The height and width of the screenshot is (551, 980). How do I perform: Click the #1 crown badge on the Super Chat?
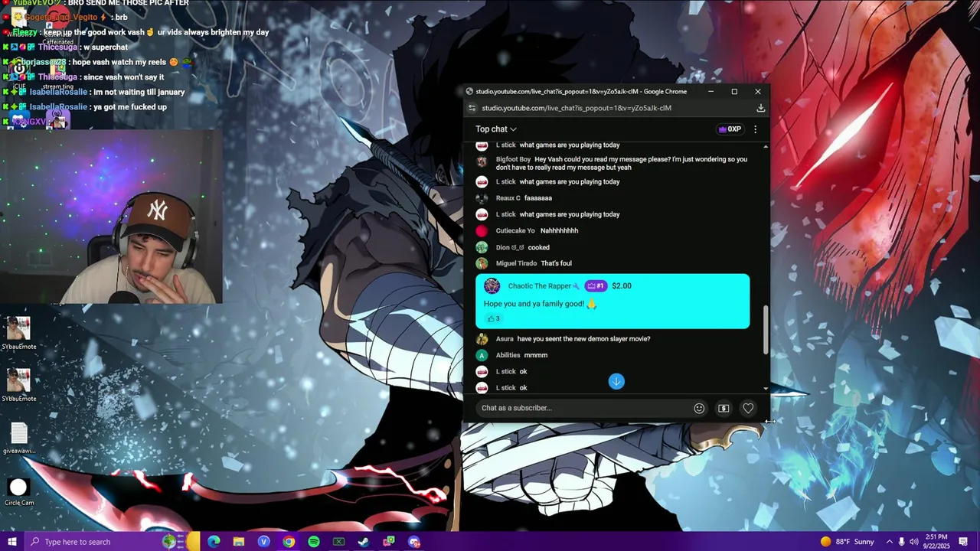click(596, 286)
